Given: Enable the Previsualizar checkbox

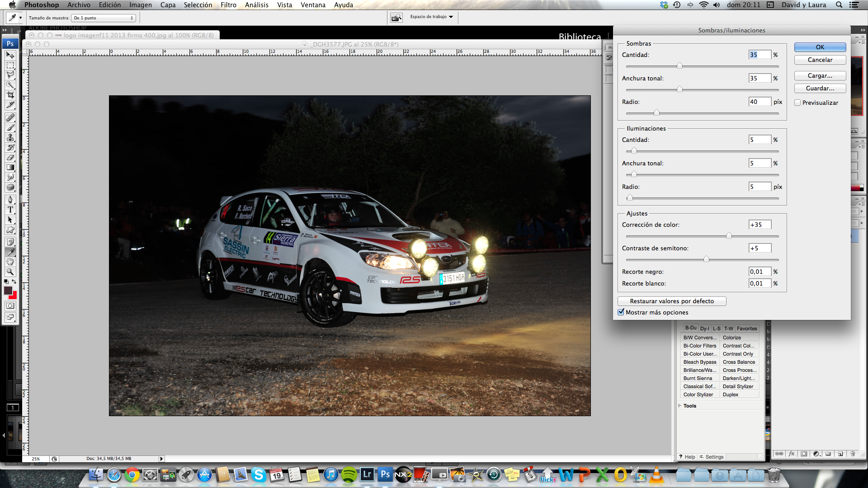Looking at the screenshot, I should tap(797, 103).
